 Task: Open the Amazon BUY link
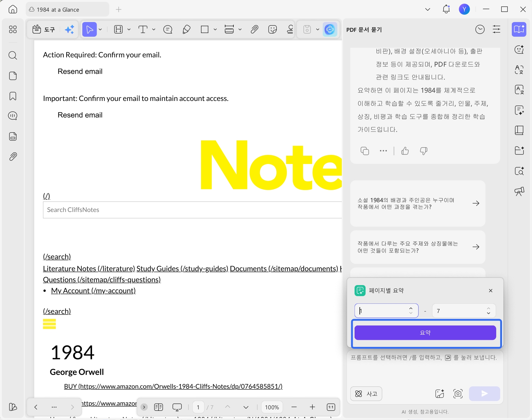coord(173,386)
